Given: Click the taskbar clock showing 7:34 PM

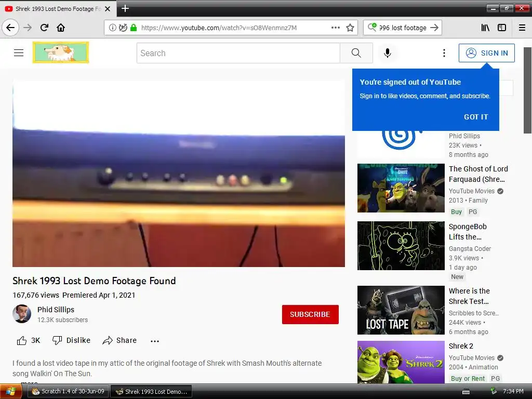Looking at the screenshot, I should click(513, 392).
